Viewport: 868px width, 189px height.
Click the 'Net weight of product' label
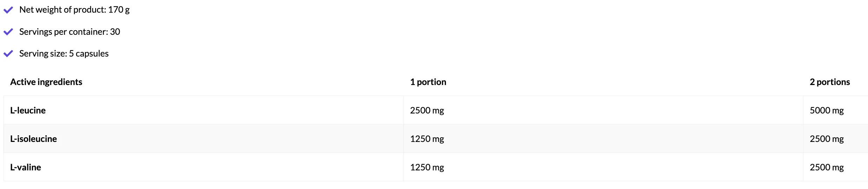[63, 10]
